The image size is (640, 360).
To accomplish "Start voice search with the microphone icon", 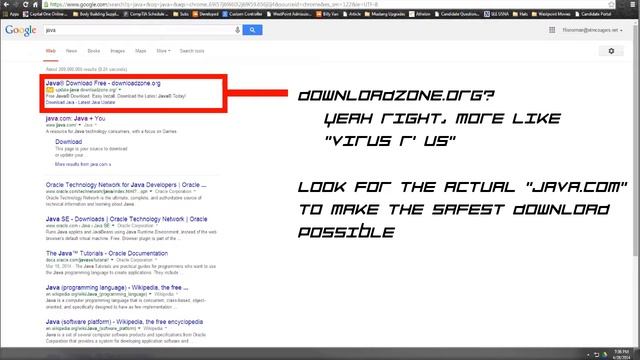I will click(x=237, y=30).
